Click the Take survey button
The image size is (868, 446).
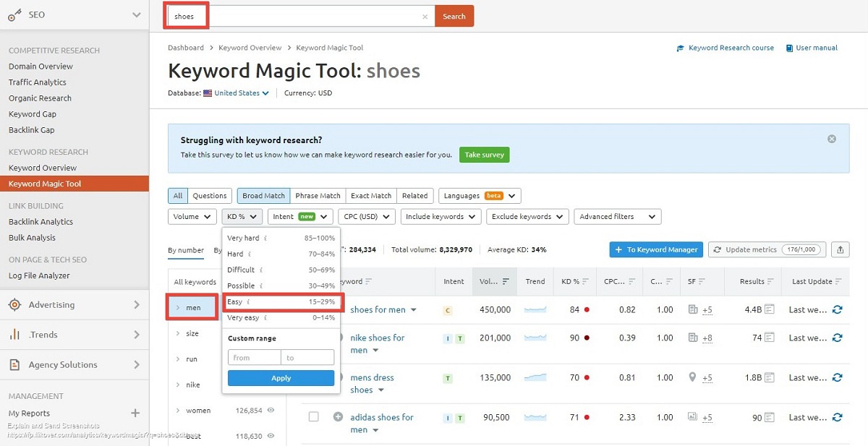485,155
